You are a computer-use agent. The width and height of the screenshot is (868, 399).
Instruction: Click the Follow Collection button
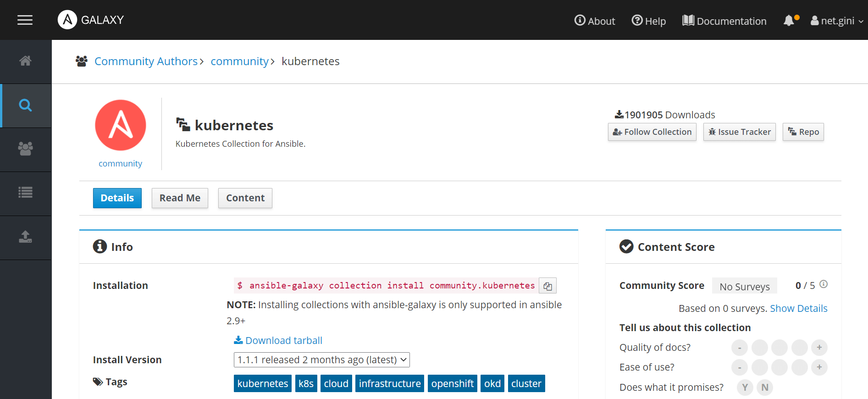tap(652, 132)
